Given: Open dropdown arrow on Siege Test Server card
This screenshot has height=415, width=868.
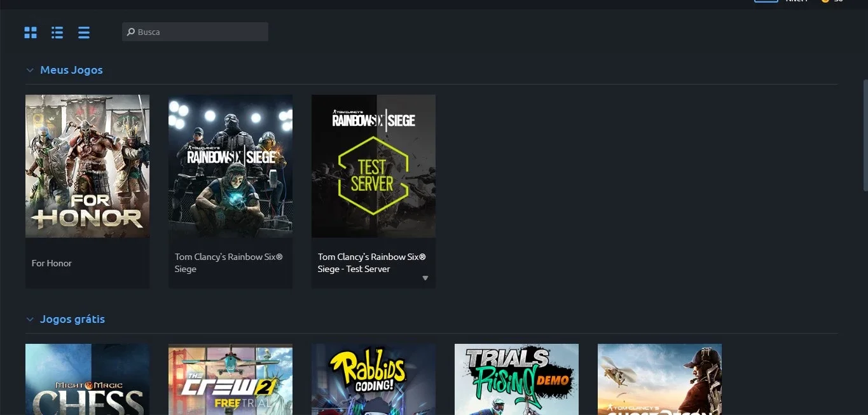Looking at the screenshot, I should tap(425, 278).
